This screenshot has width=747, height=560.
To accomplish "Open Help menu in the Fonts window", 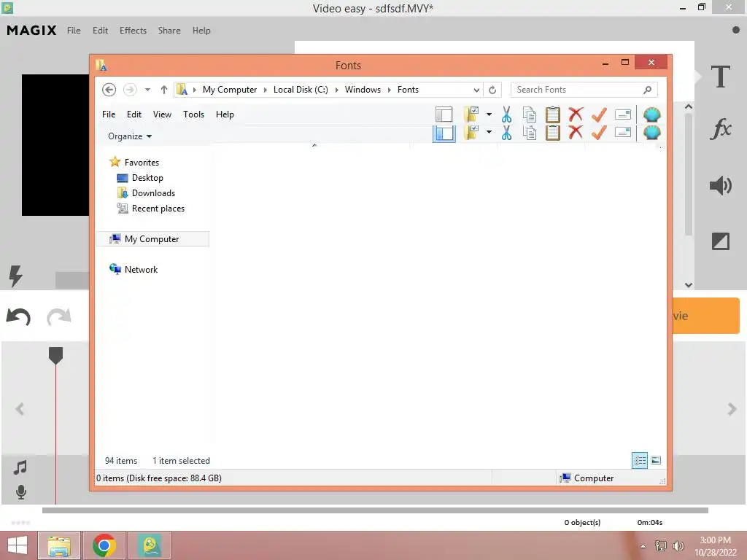I will 225,114.
